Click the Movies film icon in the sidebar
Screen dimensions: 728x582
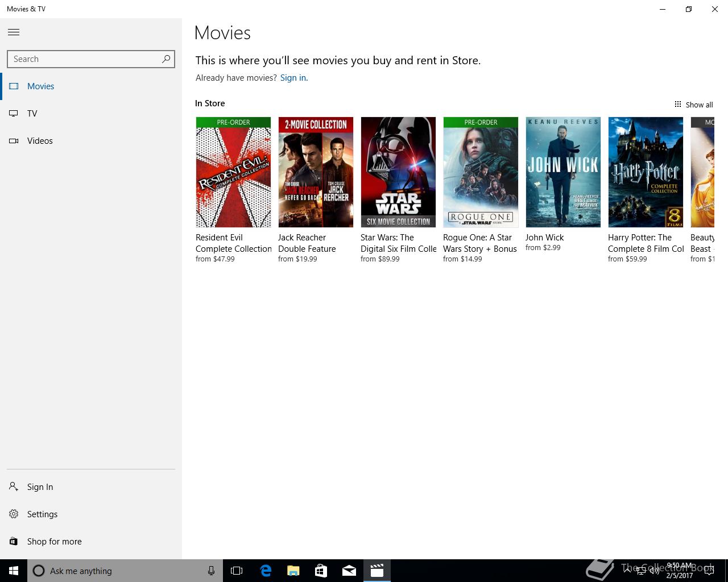[x=14, y=86]
